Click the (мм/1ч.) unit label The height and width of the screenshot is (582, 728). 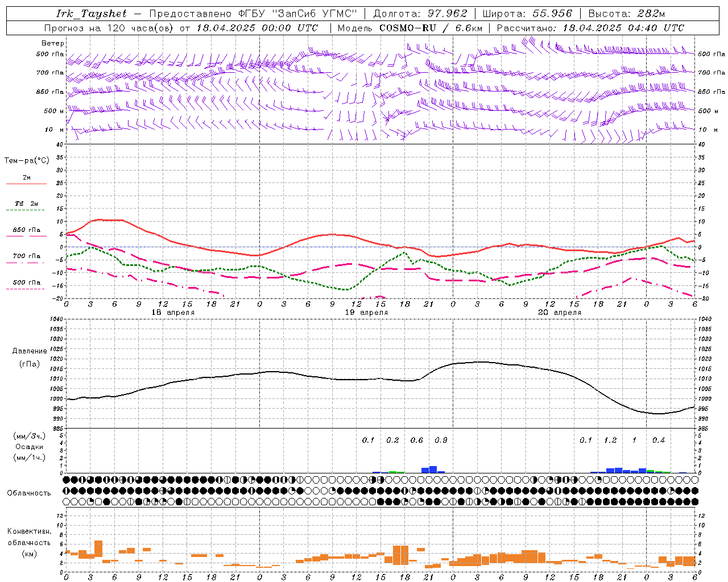point(29,458)
